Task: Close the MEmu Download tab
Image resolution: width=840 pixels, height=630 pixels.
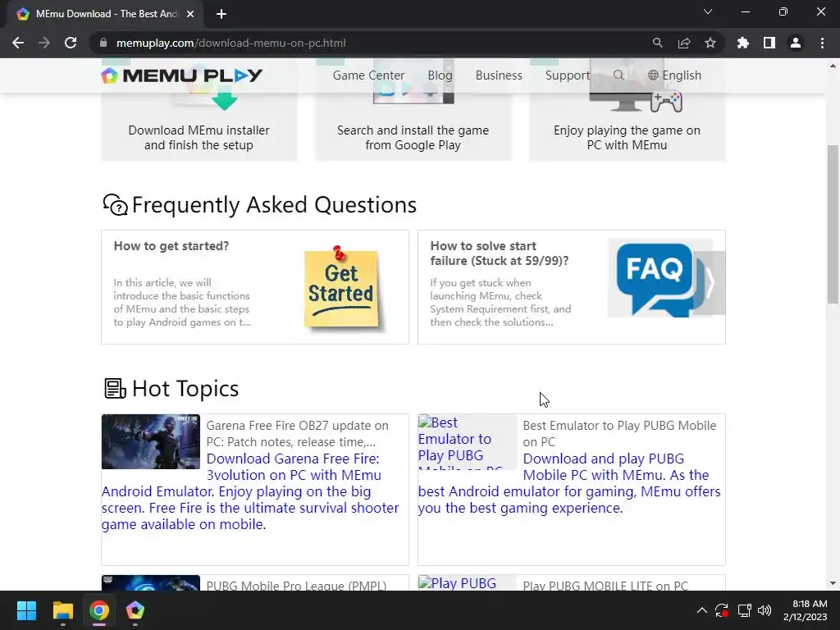Action: pos(190,14)
